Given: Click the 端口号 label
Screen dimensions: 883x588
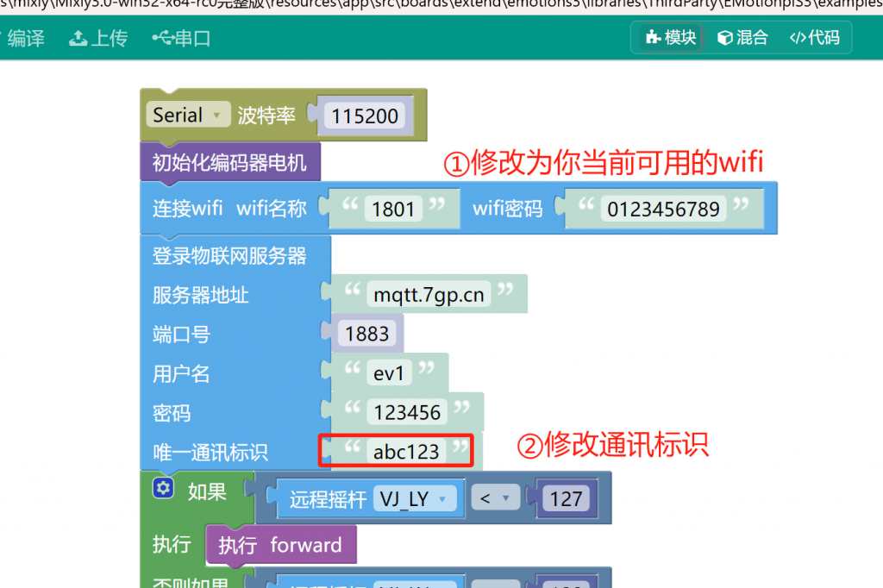Looking at the screenshot, I should (181, 335).
